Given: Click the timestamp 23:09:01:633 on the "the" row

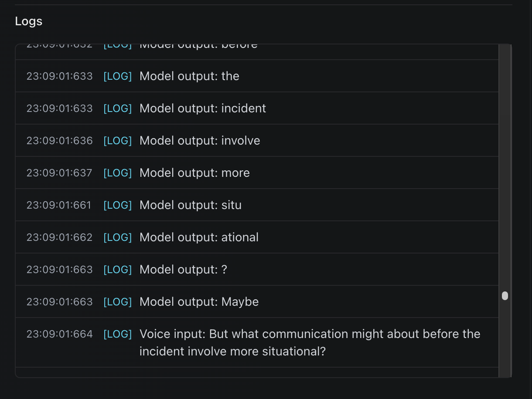Looking at the screenshot, I should [x=59, y=76].
